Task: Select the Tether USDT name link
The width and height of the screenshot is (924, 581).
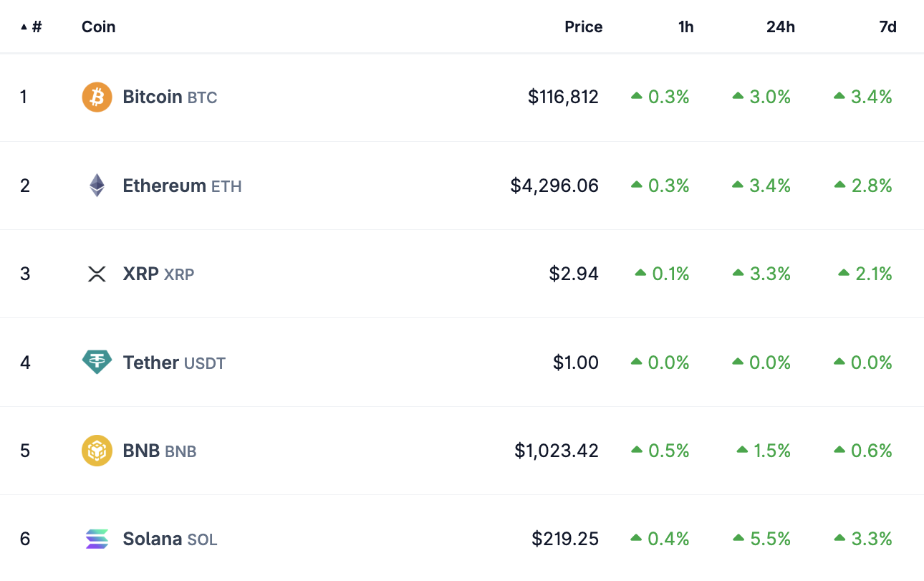Action: click(151, 362)
